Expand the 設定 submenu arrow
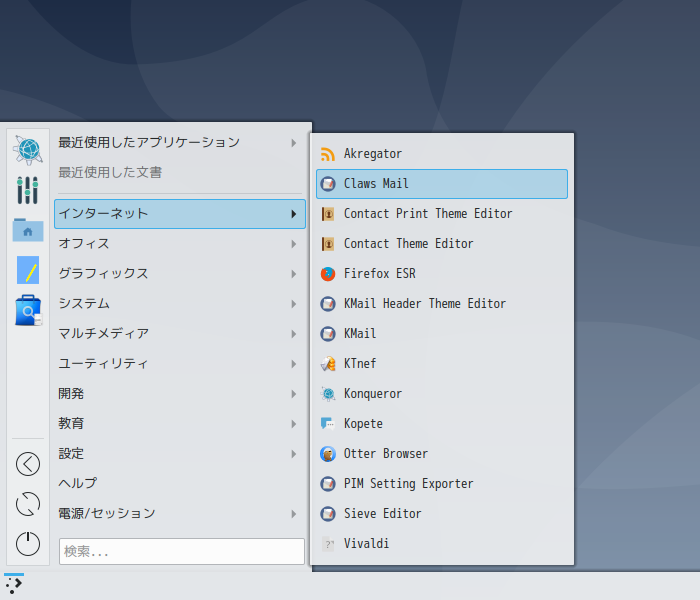The width and height of the screenshot is (700, 600). 294,454
